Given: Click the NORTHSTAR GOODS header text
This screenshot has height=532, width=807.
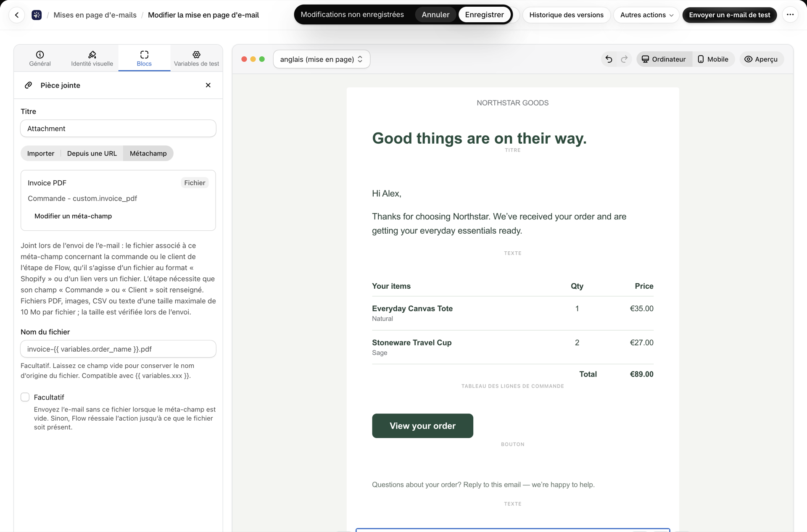Looking at the screenshot, I should [512, 103].
